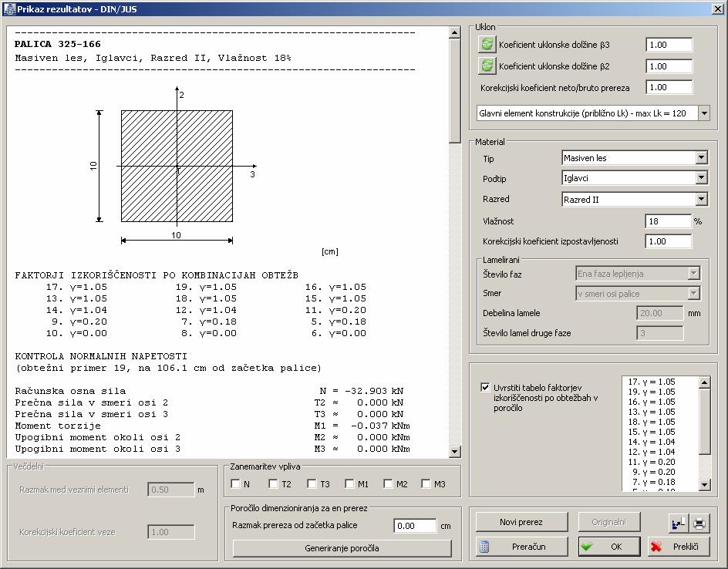Click the Korekcijski koeficient veze field
This screenshot has width=728, height=569.
(171, 532)
